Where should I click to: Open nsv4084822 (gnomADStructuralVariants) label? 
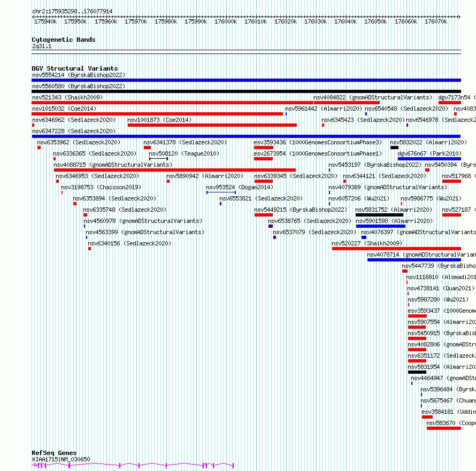coord(373,97)
